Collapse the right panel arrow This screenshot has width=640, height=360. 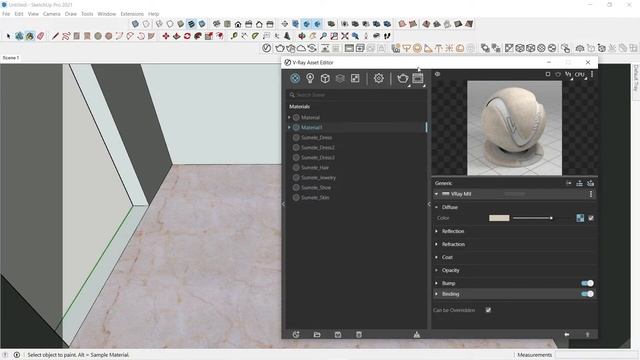429,204
